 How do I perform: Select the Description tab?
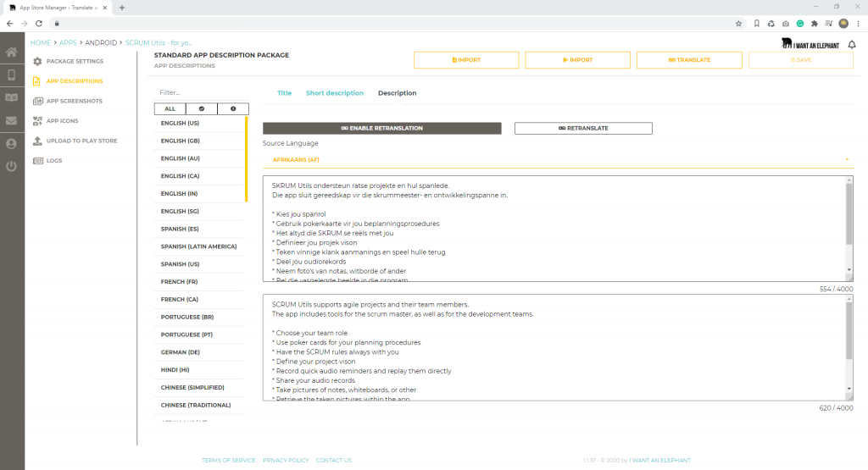pos(398,93)
